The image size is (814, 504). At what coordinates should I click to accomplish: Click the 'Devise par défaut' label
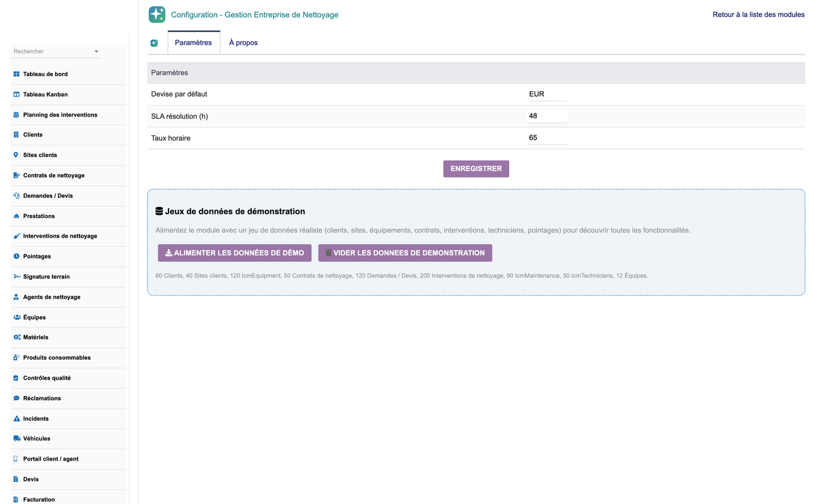(x=179, y=94)
